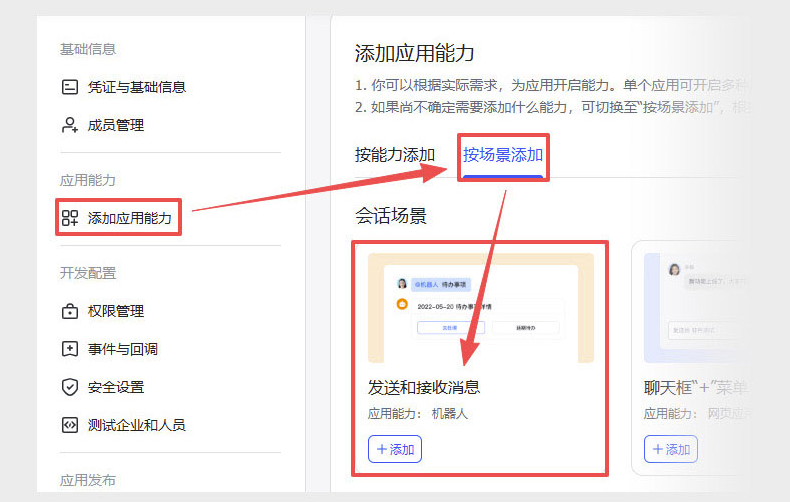The height and width of the screenshot is (502, 790).
Task: Click the 应用发布 section label
Action: tap(88, 480)
